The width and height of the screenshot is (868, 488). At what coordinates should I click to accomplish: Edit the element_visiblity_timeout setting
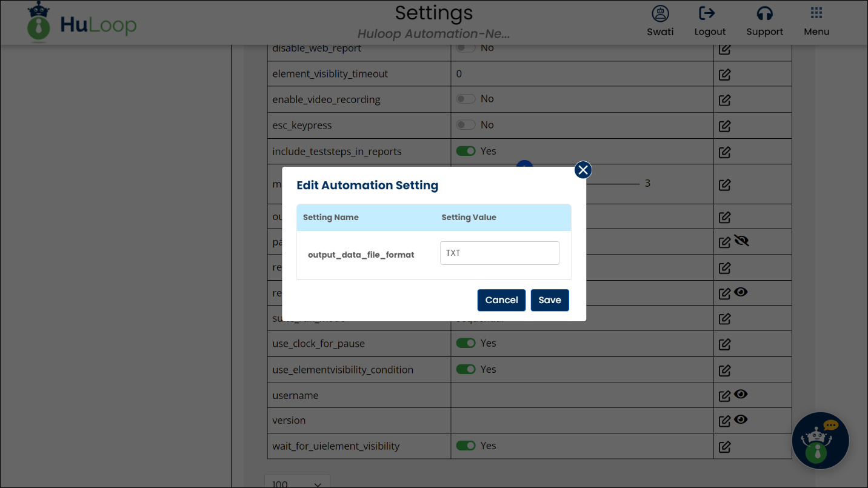point(724,75)
